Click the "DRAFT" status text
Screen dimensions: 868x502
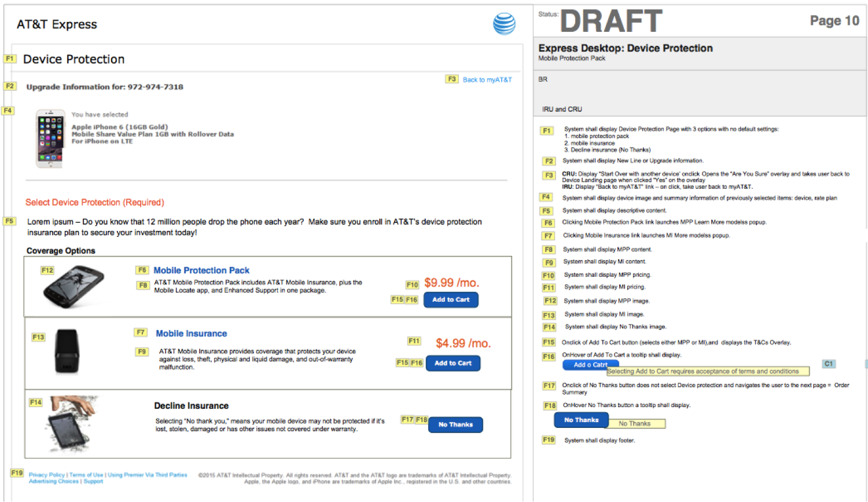pos(611,21)
